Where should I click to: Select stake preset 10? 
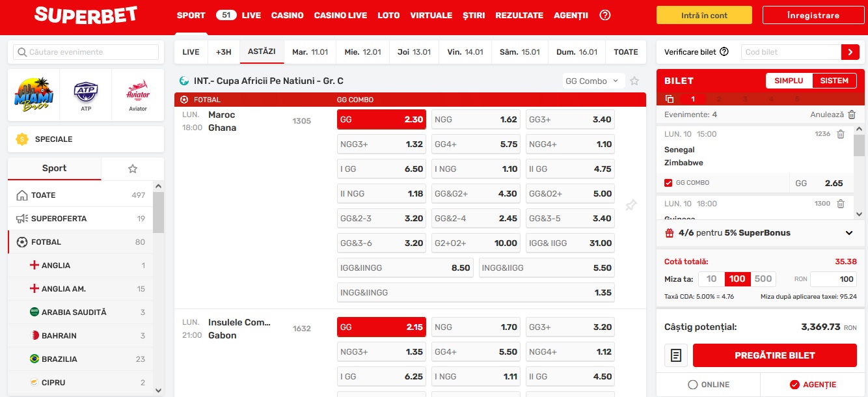coord(712,279)
